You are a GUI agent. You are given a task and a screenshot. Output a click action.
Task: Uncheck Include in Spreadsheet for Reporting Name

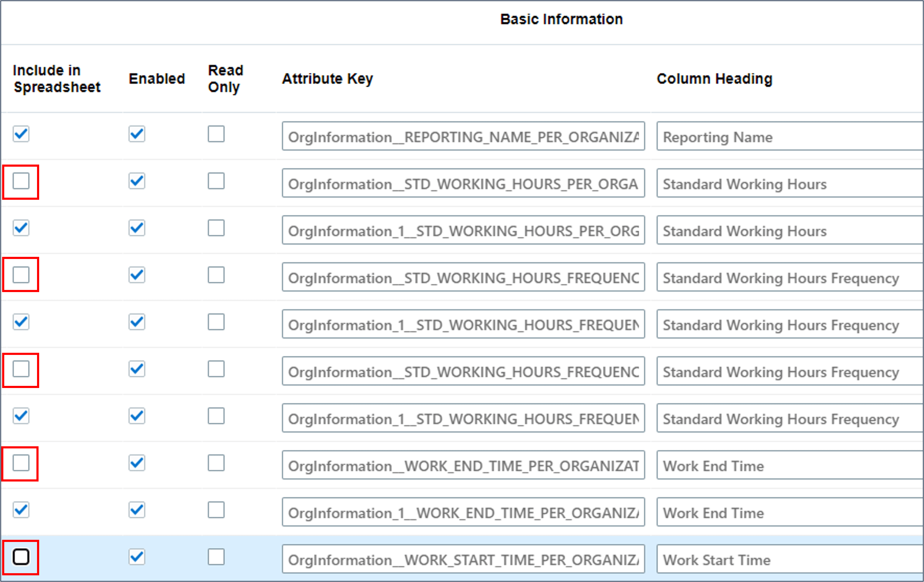21,134
